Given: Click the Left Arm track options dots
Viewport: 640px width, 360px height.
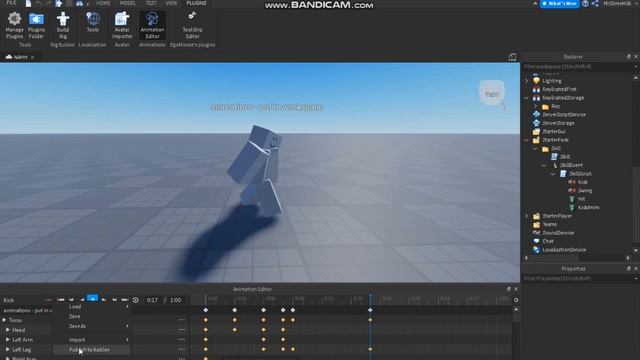Looking at the screenshot, I should point(182,339).
